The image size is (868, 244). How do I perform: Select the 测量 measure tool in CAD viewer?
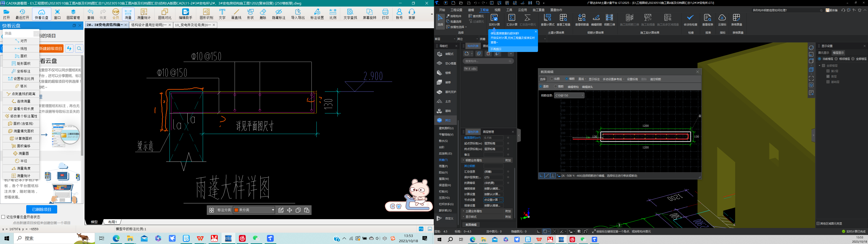(128, 14)
